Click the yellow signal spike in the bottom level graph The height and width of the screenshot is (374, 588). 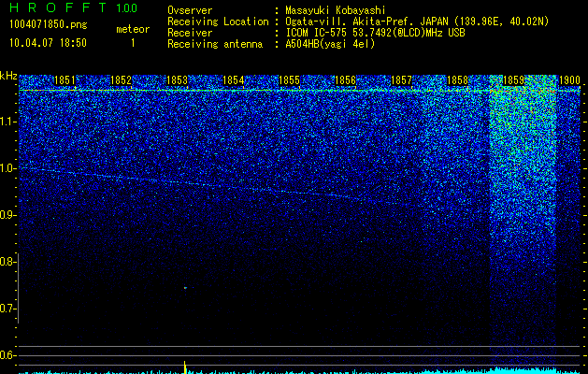click(185, 367)
